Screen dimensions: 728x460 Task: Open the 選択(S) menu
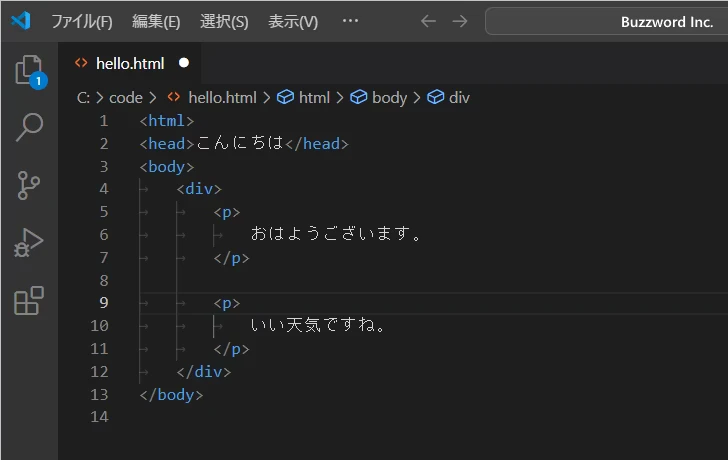pos(224,21)
